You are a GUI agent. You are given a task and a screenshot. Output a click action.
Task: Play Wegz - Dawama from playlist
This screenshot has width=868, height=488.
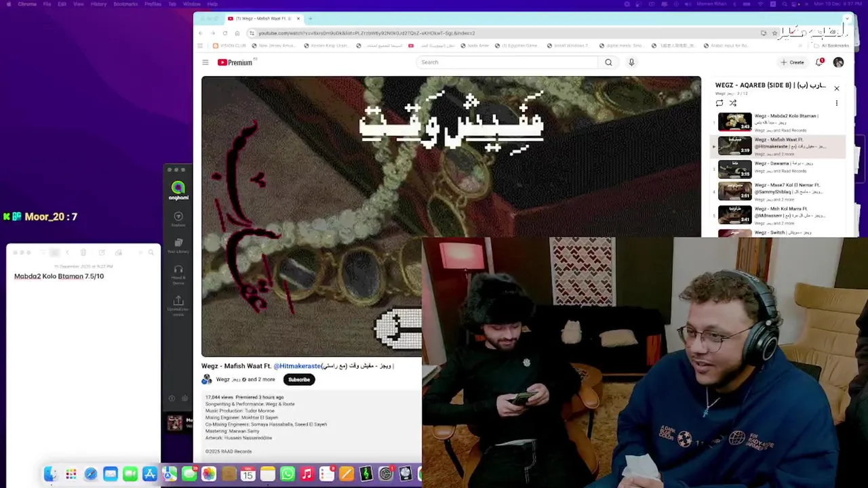pos(778,169)
